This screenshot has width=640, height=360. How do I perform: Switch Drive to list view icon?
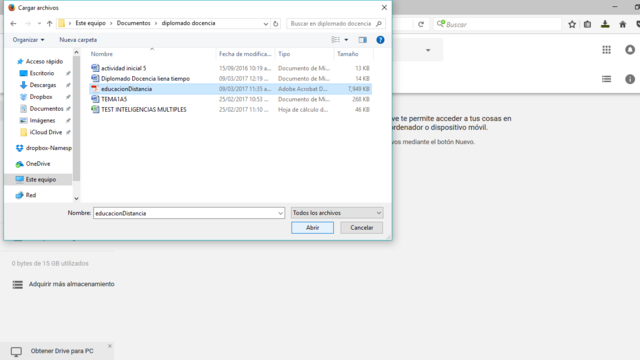pyautogui.click(x=607, y=79)
